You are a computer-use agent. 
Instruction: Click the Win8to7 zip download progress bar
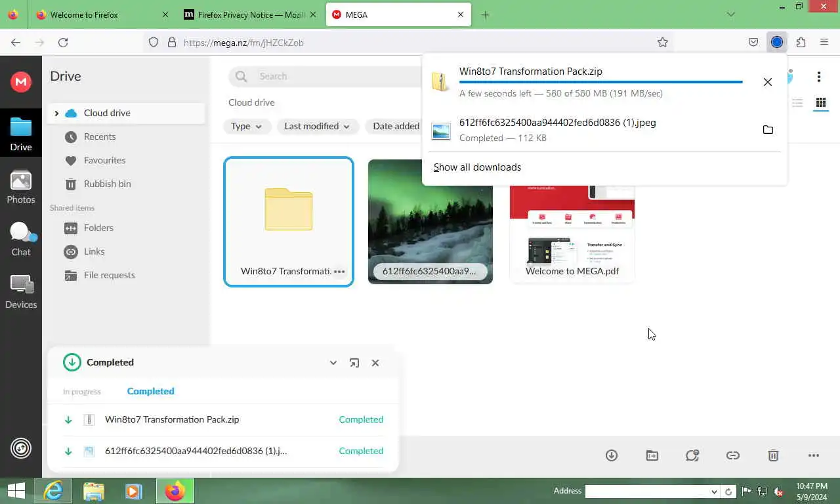coord(600,82)
